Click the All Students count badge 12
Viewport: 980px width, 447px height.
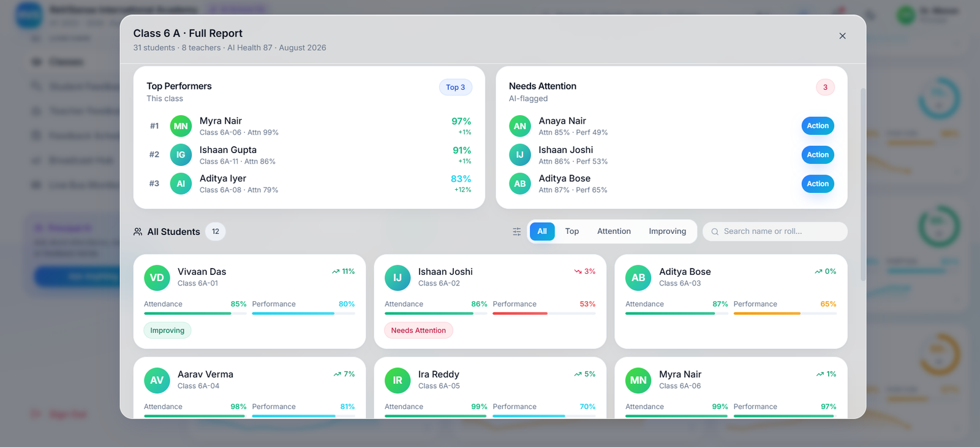click(x=216, y=231)
